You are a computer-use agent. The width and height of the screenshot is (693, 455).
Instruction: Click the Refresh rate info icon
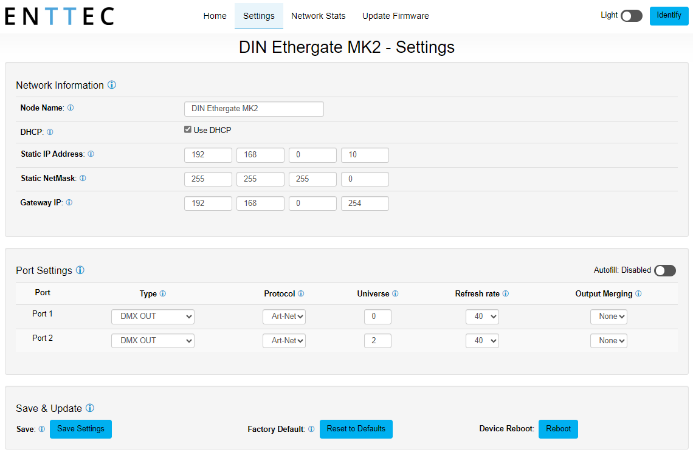pyautogui.click(x=506, y=294)
